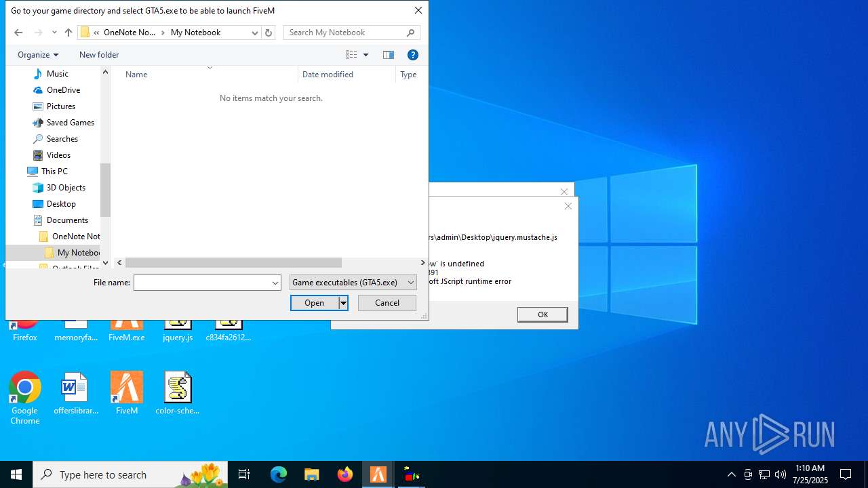Click OK in JScript error dialog
The width and height of the screenshot is (868, 488).
click(542, 314)
